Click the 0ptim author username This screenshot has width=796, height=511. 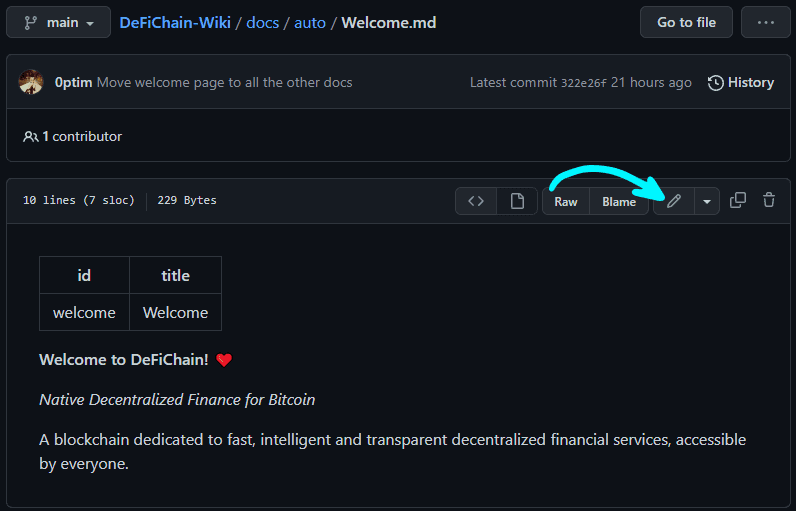coord(73,82)
